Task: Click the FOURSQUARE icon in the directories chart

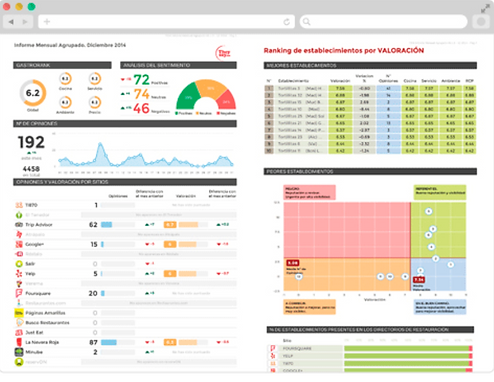Action: pos(273,348)
